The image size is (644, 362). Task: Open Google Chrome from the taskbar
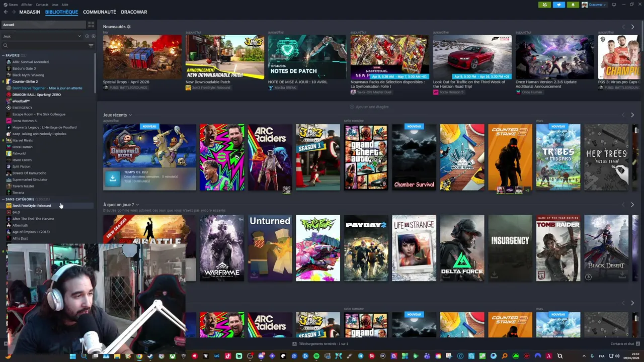139,356
